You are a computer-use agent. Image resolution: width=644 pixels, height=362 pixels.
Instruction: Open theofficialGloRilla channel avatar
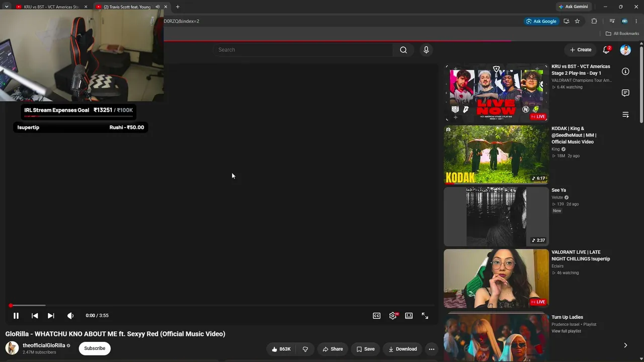(x=12, y=348)
